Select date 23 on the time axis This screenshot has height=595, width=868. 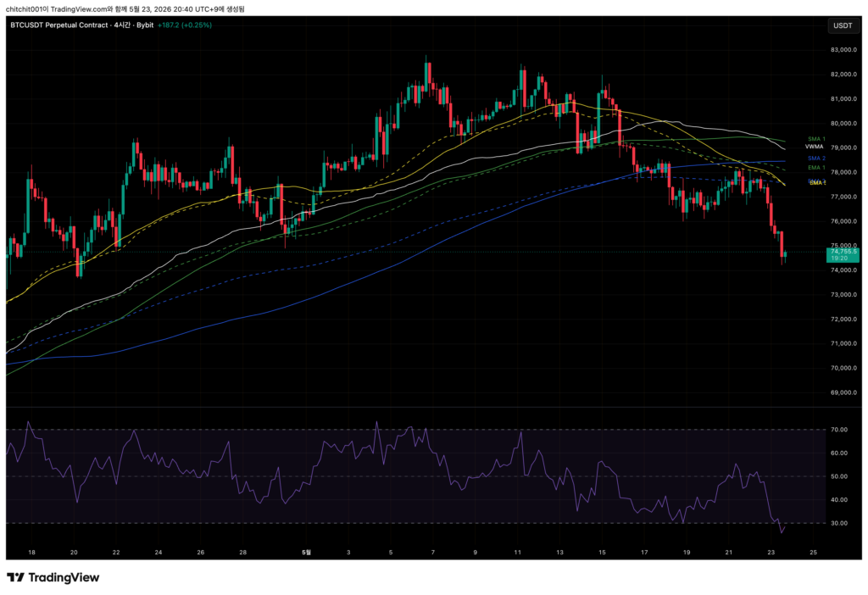pos(771,553)
